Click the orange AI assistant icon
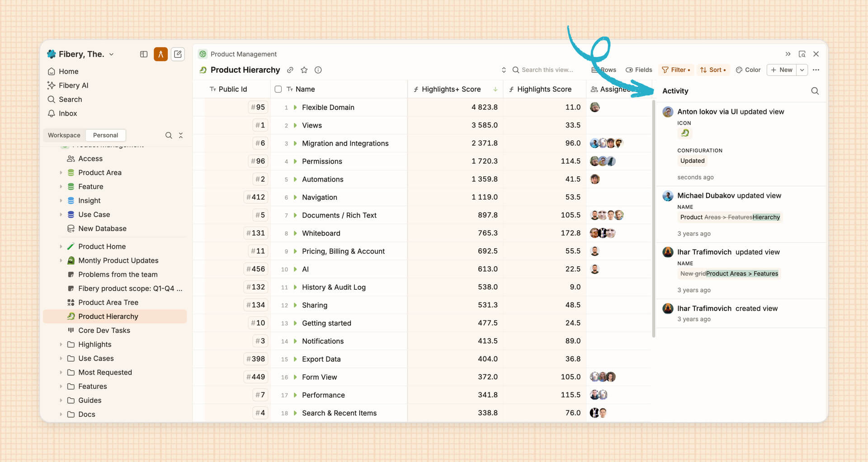Image resolution: width=868 pixels, height=462 pixels. click(x=160, y=54)
